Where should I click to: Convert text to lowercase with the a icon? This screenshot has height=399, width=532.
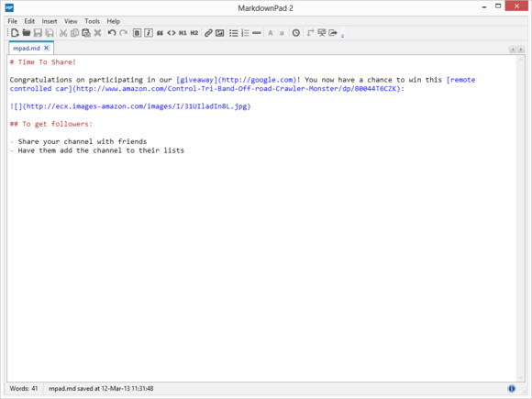[282, 33]
